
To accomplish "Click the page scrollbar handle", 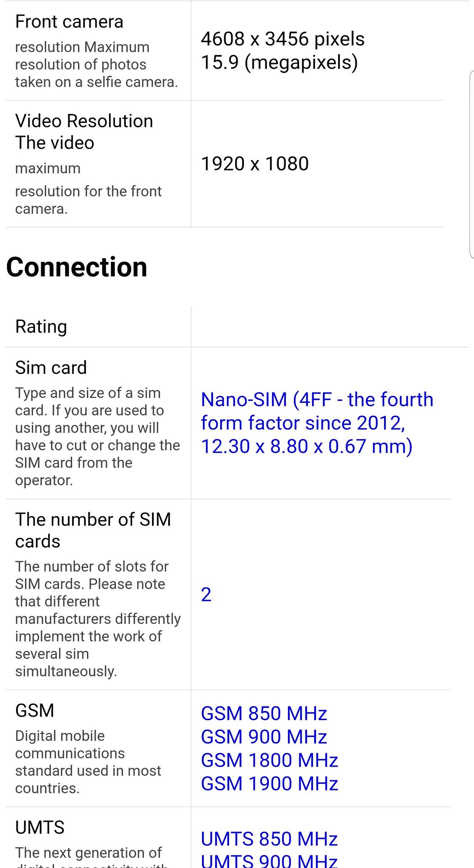I will coord(471,164).
